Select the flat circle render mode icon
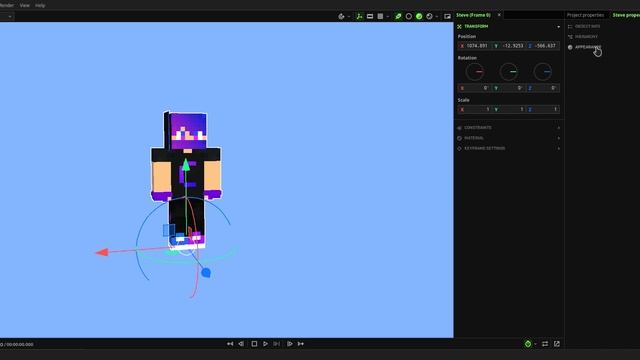The width and height of the screenshot is (640, 360). (409, 16)
